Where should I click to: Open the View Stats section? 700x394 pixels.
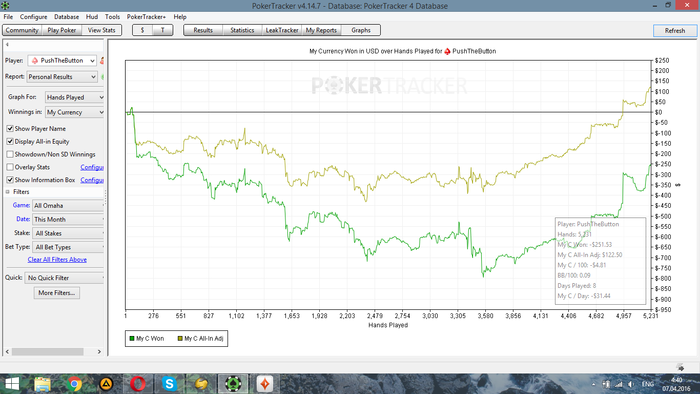tap(101, 30)
